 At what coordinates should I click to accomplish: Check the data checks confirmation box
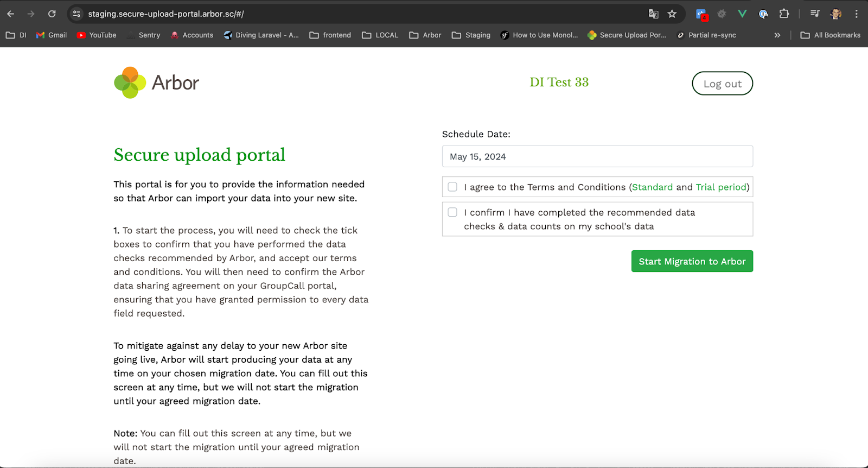click(452, 212)
